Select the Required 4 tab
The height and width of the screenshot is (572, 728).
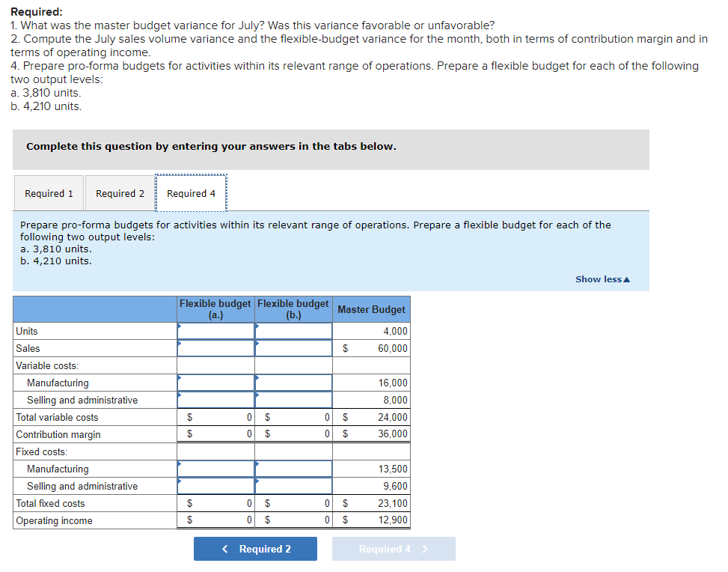[191, 193]
